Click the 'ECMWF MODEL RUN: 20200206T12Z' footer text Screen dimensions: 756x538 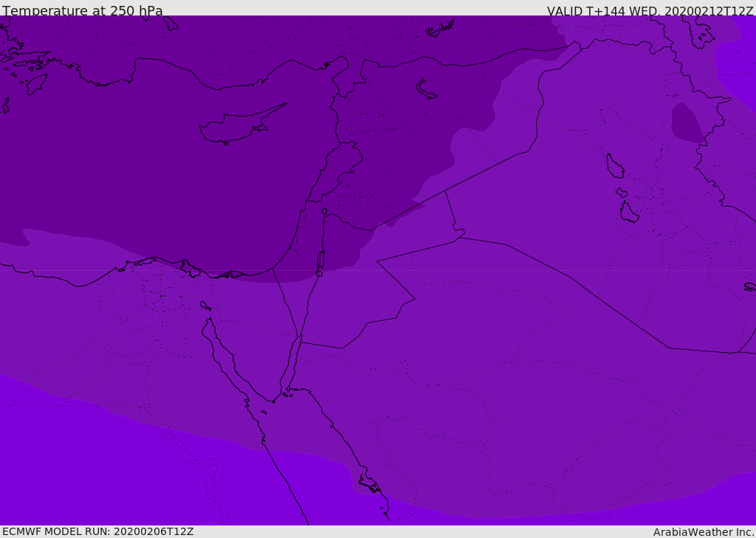click(98, 531)
